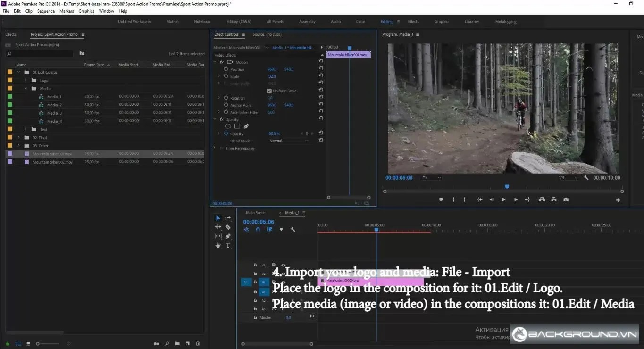
Task: Add marker in timeline header
Action: coord(281,229)
